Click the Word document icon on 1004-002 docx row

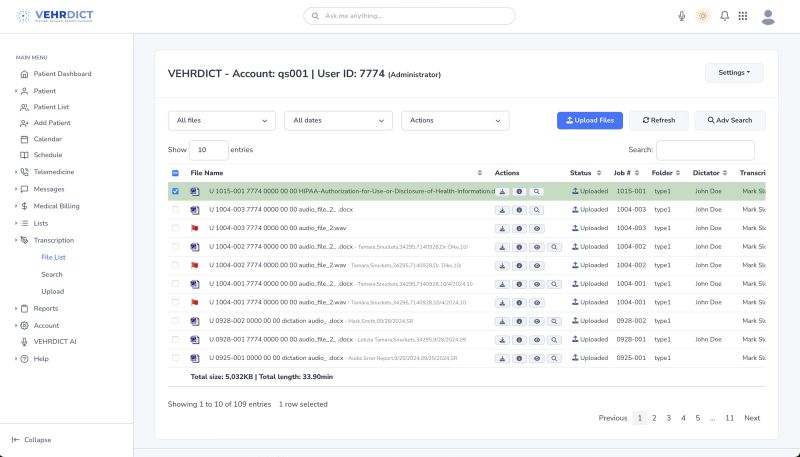tap(194, 247)
